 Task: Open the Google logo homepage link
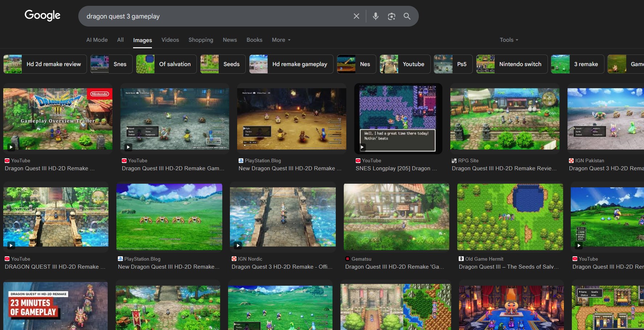42,15
